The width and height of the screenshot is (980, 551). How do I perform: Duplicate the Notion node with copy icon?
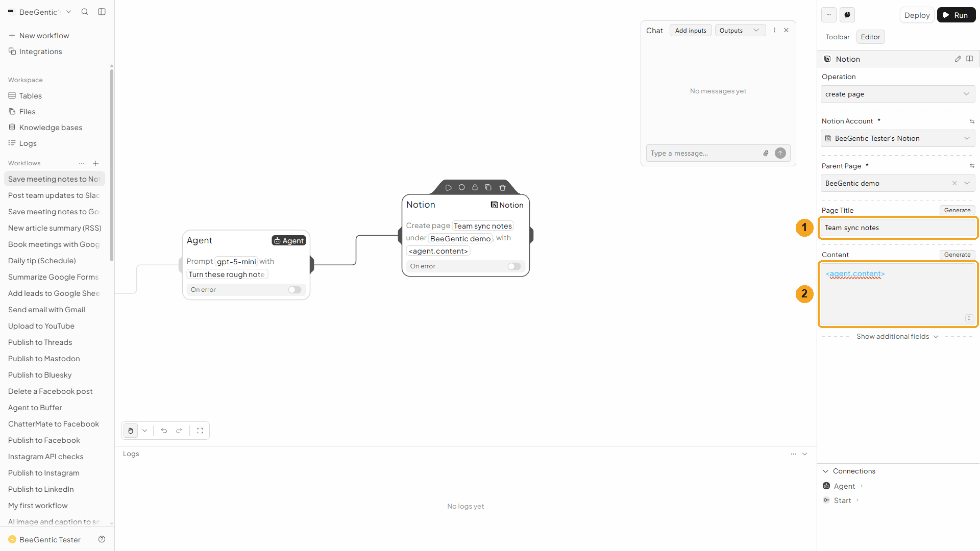click(488, 188)
